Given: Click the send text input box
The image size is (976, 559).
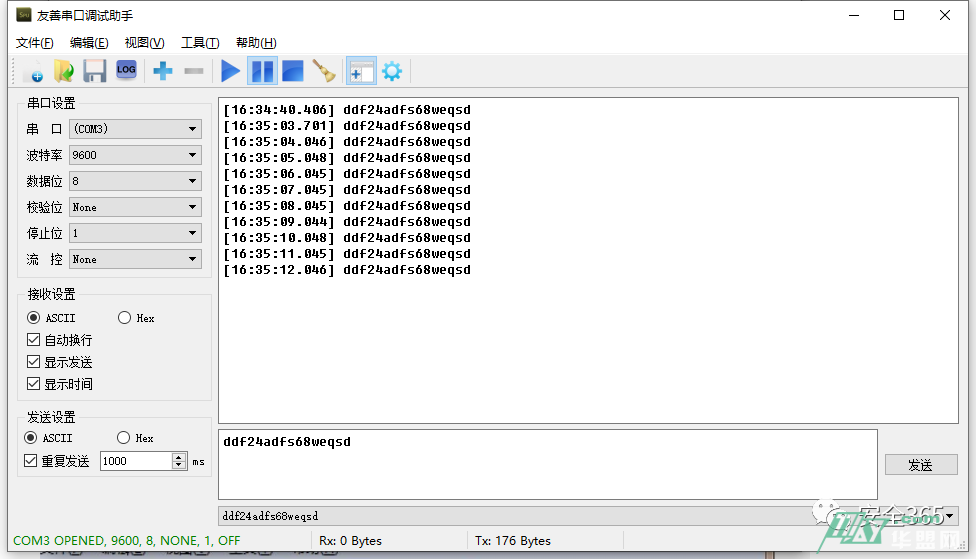Looking at the screenshot, I should pos(547,464).
